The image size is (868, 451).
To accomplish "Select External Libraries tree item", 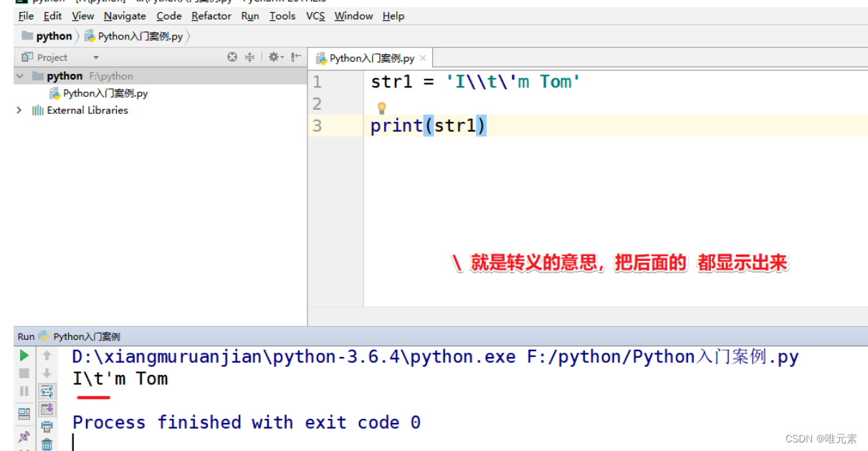I will point(80,110).
